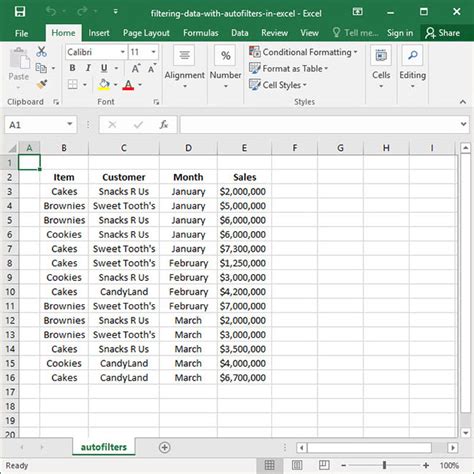Switch to Page Break Preview icon
Image resolution: width=474 pixels, height=474 pixels.
324,465
